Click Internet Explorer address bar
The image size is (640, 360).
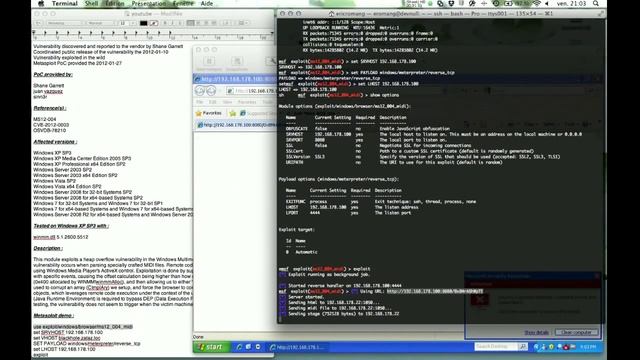(x=251, y=91)
